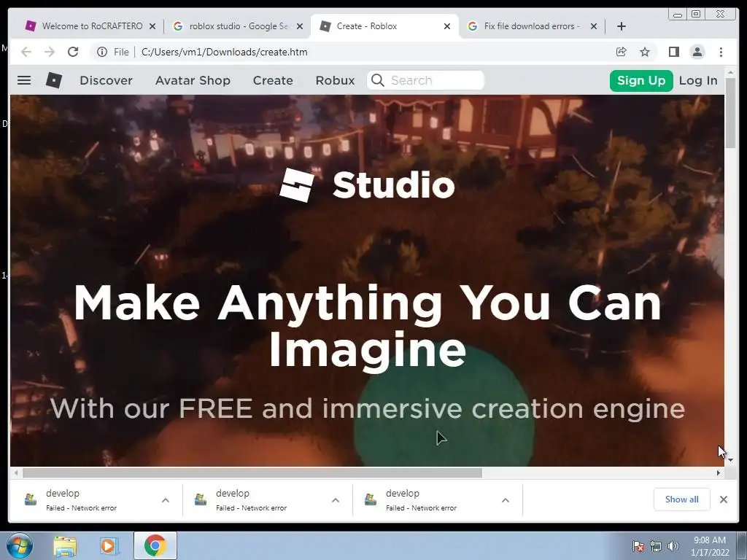Expand options for third develop download
This screenshot has width=747, height=560.
click(506, 500)
